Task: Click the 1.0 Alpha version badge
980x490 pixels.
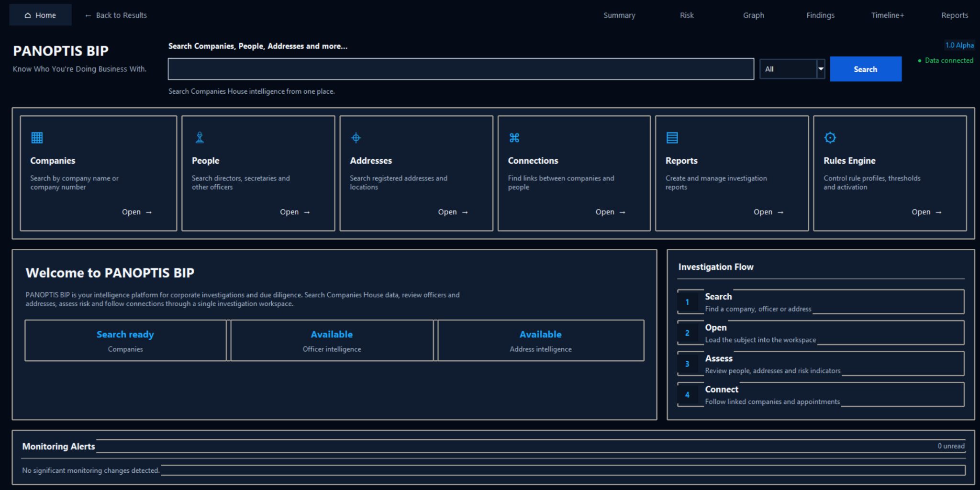Action: (959, 45)
